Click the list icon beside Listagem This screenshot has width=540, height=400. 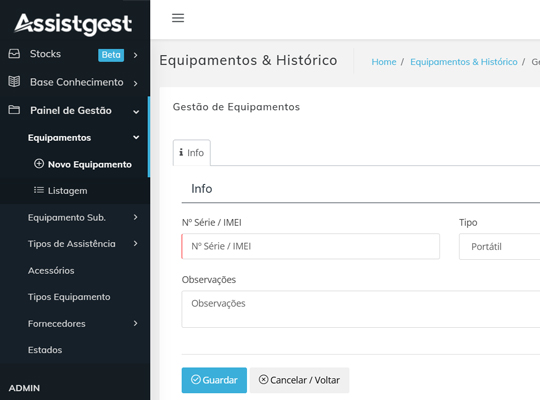(39, 190)
